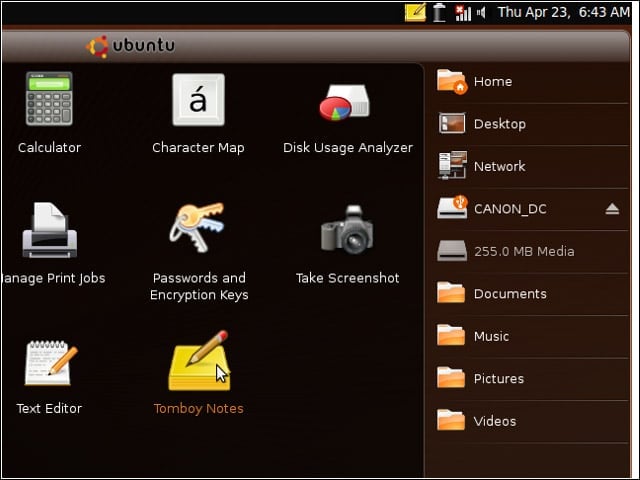The height and width of the screenshot is (480, 640).
Task: Open the Network computers icon
Action: 452,165
